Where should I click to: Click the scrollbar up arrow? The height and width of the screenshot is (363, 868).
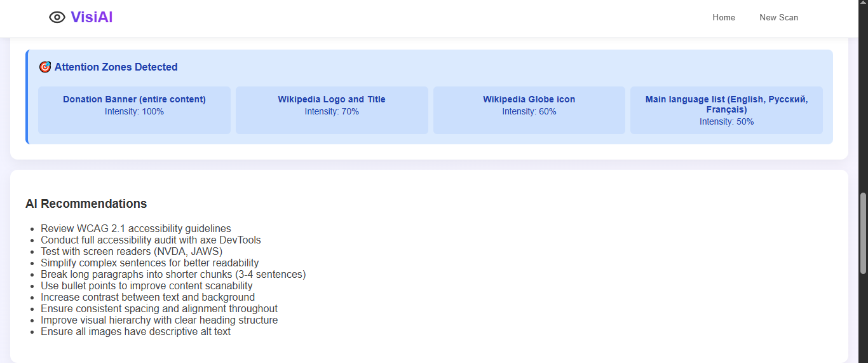(863, 4)
